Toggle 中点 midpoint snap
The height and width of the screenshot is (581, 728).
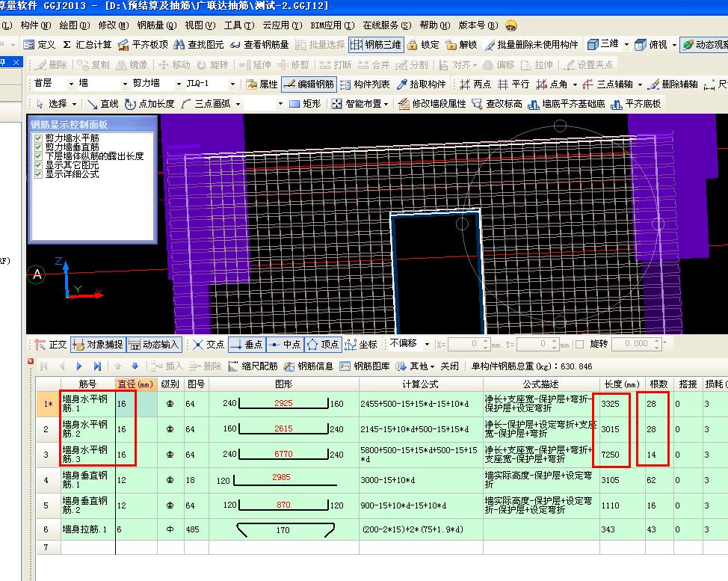pyautogui.click(x=285, y=344)
